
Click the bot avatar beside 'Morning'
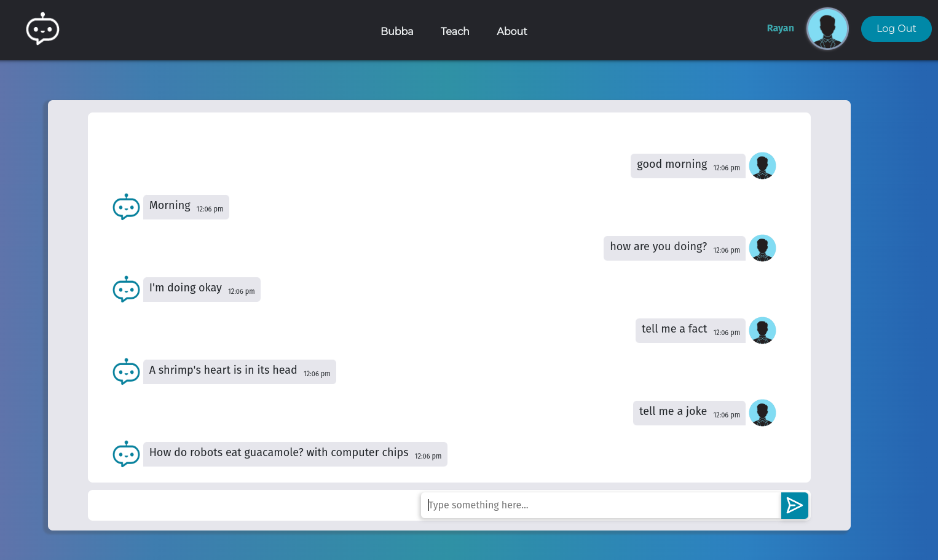click(126, 207)
